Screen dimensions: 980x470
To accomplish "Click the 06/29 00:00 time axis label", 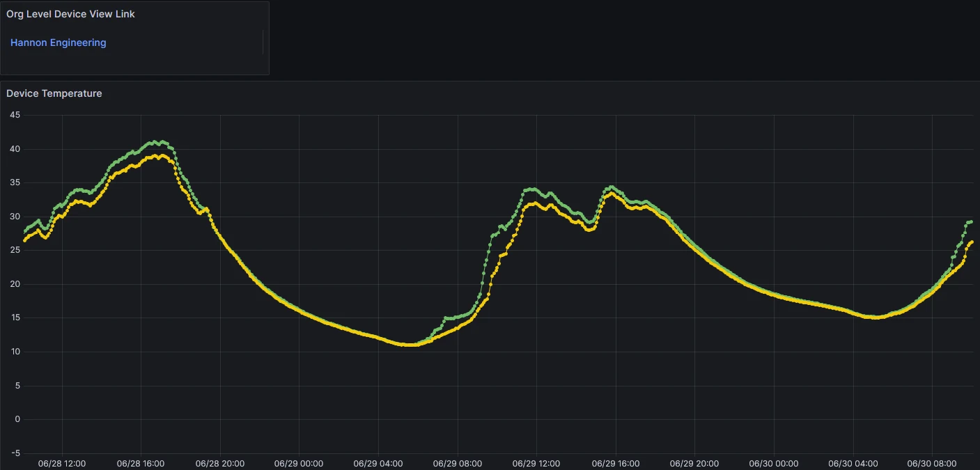I will tap(298, 463).
